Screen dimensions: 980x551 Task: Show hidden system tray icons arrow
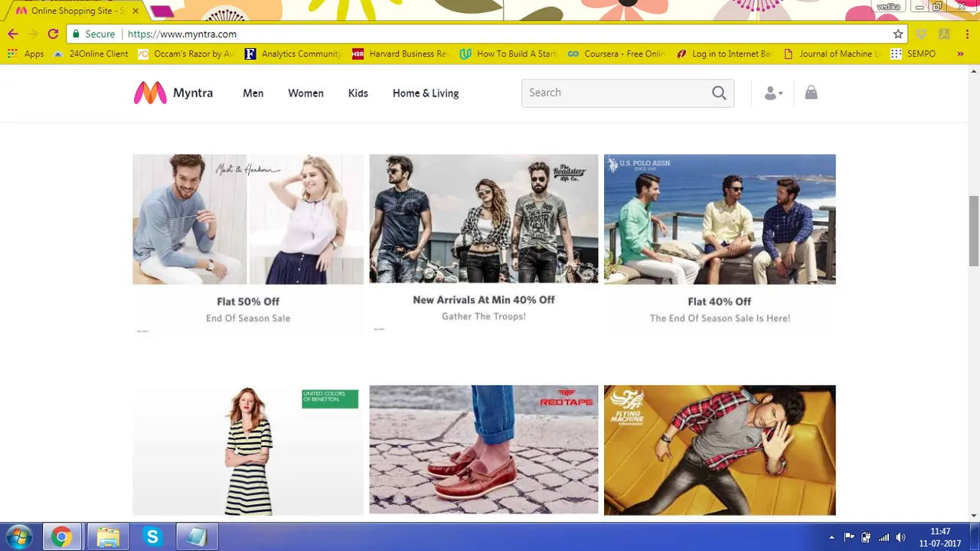pos(832,537)
